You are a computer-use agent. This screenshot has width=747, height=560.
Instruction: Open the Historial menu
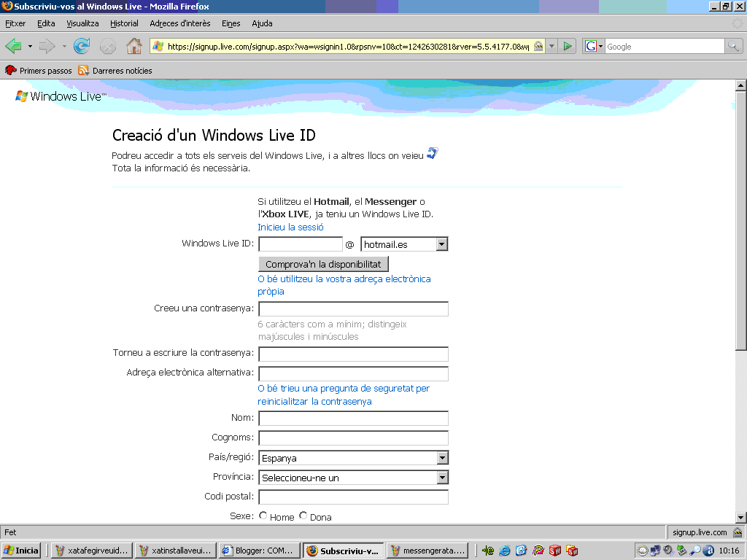tap(124, 23)
